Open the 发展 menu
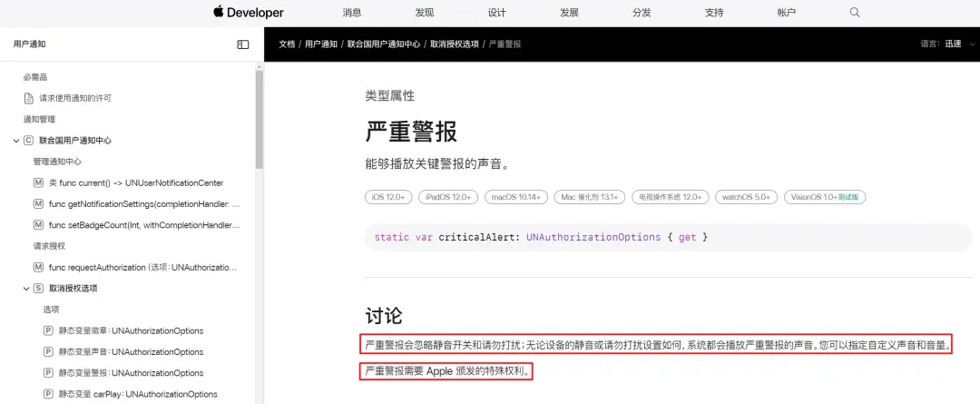 click(569, 13)
